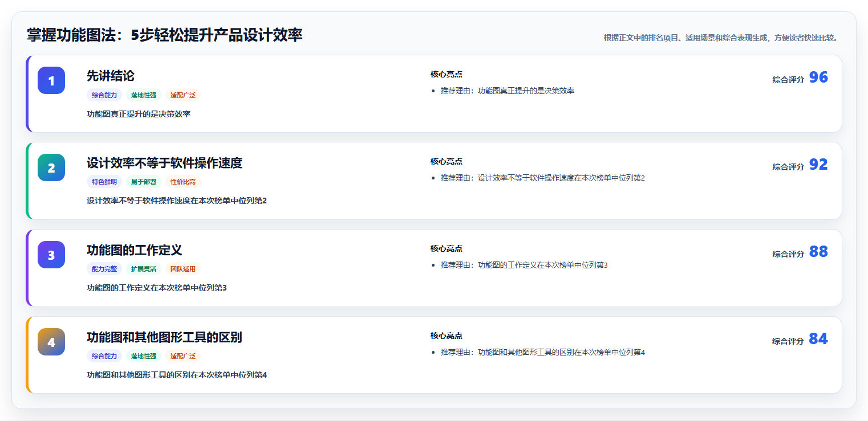The height and width of the screenshot is (421, 868).
Task: Select the 适配广泛 tag in the 先讲结论 card
Action: (183, 95)
